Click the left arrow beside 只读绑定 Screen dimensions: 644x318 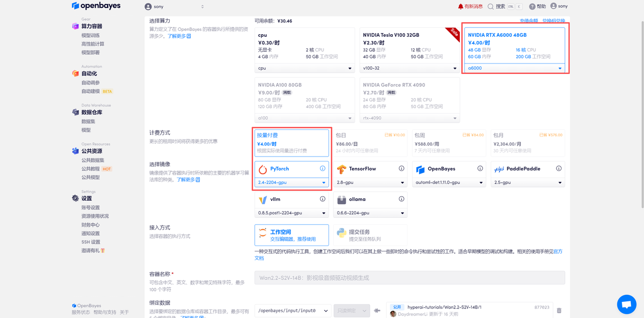click(x=377, y=311)
